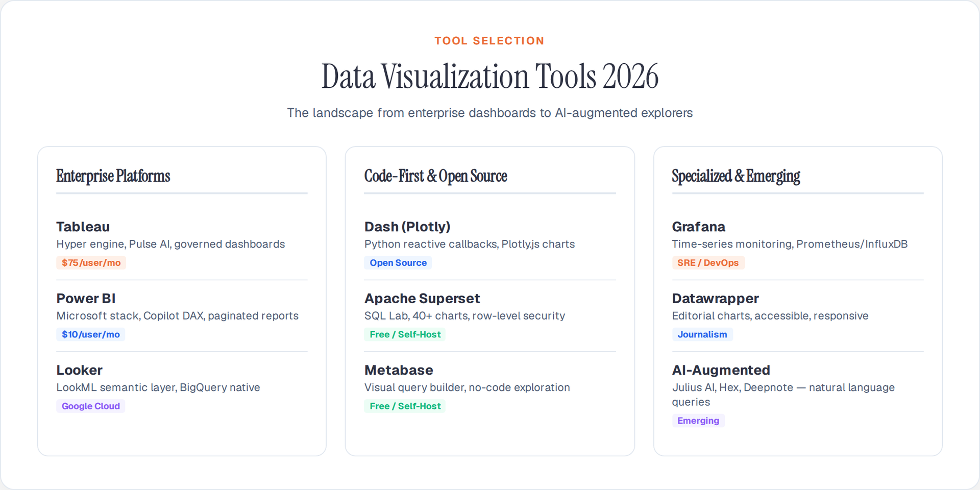Click the '$75/user/mo' price tag

[91, 263]
